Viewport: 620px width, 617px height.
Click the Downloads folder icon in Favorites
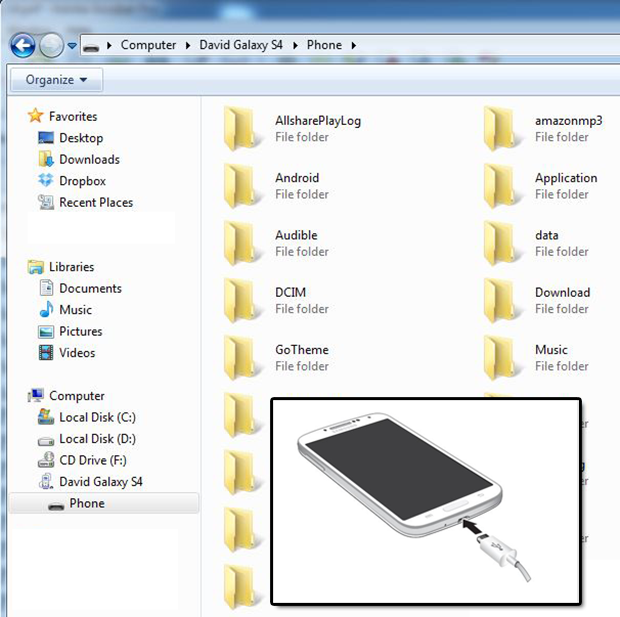(46, 159)
